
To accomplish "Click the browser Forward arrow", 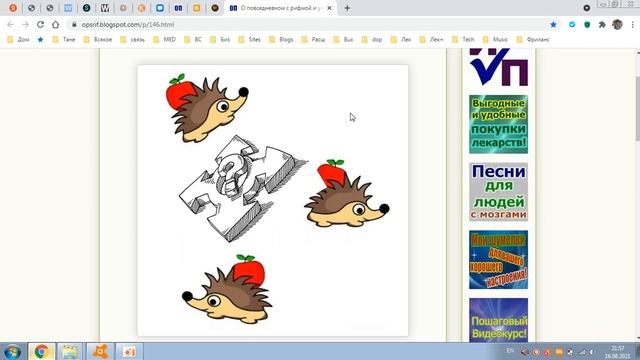I will pyautogui.click(x=25, y=24).
